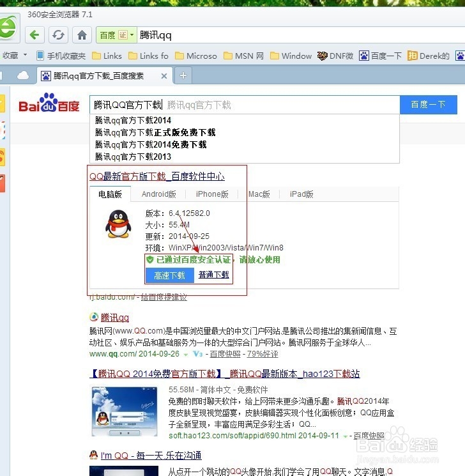Screen dimensions: 465x476
Task: Select suggestion 腾讯qq官方下载2014免费下载
Action: click(245, 144)
